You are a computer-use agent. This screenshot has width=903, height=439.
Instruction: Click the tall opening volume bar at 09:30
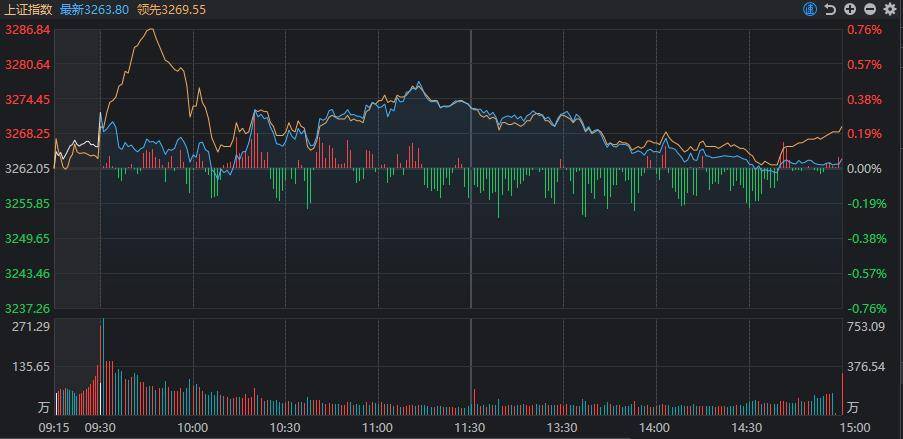(x=103, y=366)
